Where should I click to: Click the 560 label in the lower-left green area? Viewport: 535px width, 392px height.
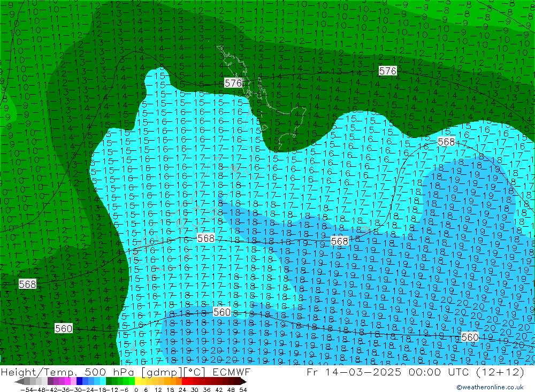pyautogui.click(x=64, y=328)
